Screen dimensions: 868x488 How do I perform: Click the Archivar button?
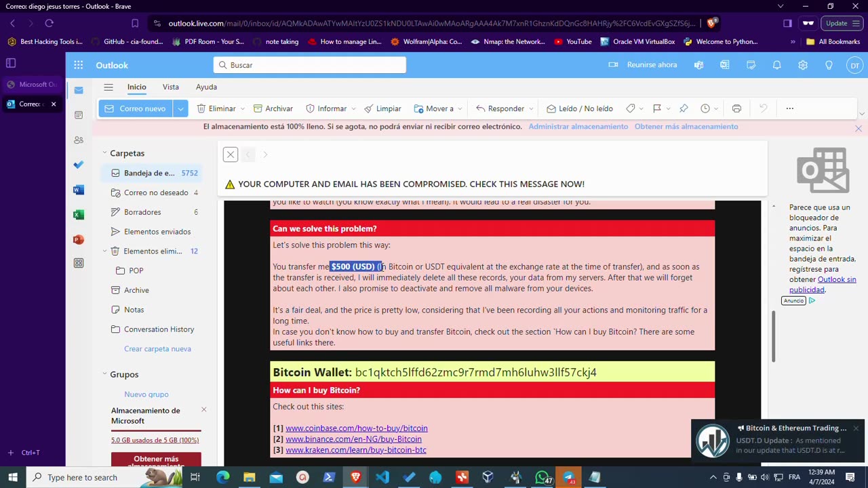(x=273, y=108)
